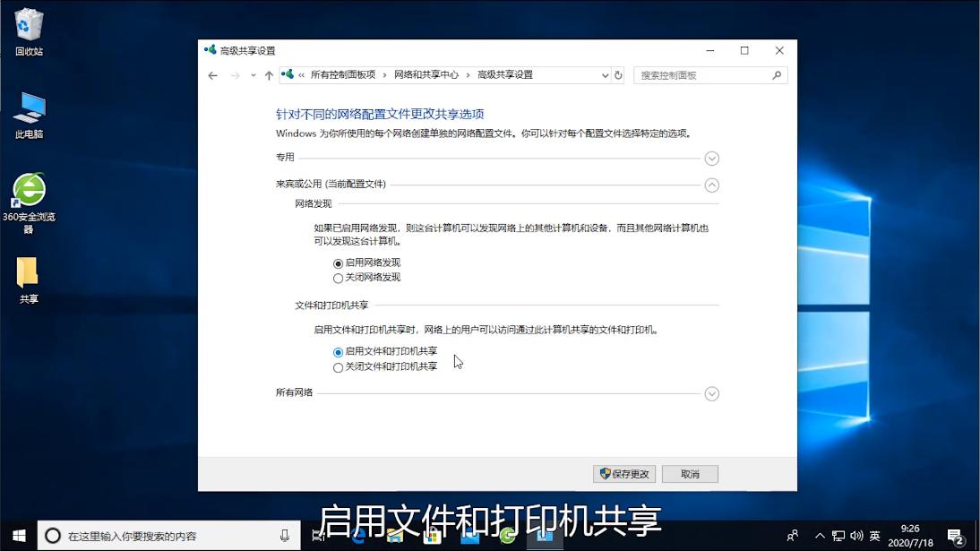Collapse the 来宾或公用 section

click(x=712, y=185)
